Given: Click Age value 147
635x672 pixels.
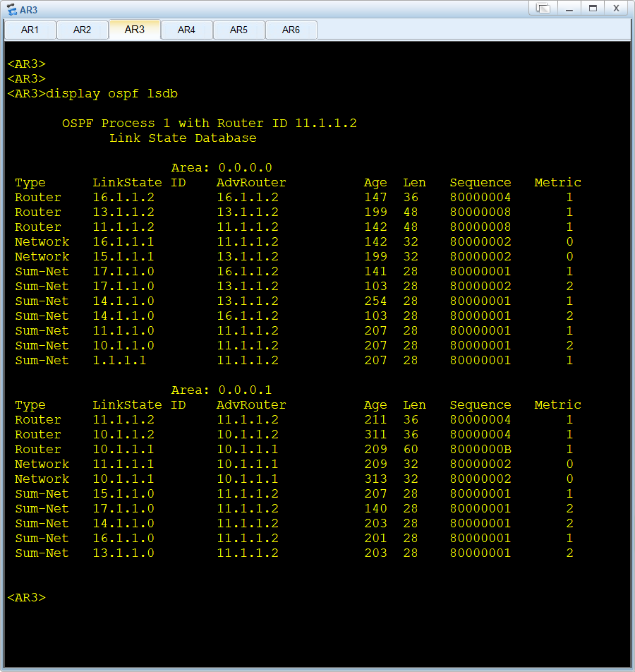Looking at the screenshot, I should (x=376, y=197).
